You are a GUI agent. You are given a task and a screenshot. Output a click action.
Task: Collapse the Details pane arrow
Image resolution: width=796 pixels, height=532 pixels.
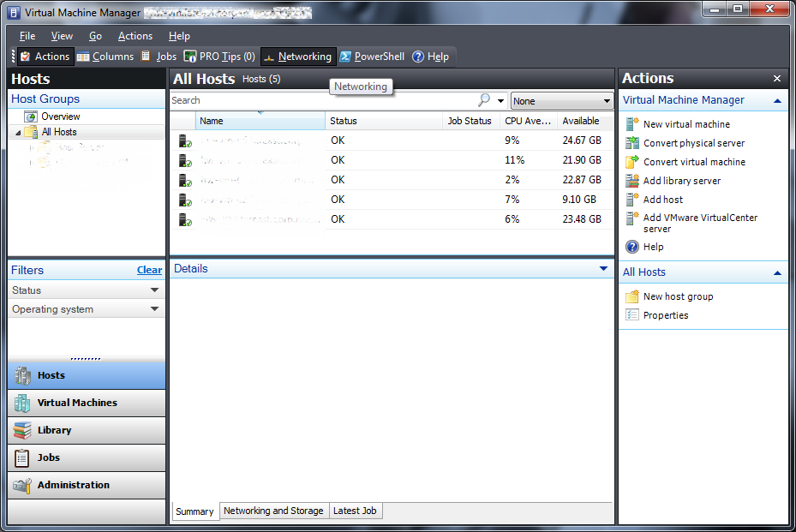pos(603,268)
